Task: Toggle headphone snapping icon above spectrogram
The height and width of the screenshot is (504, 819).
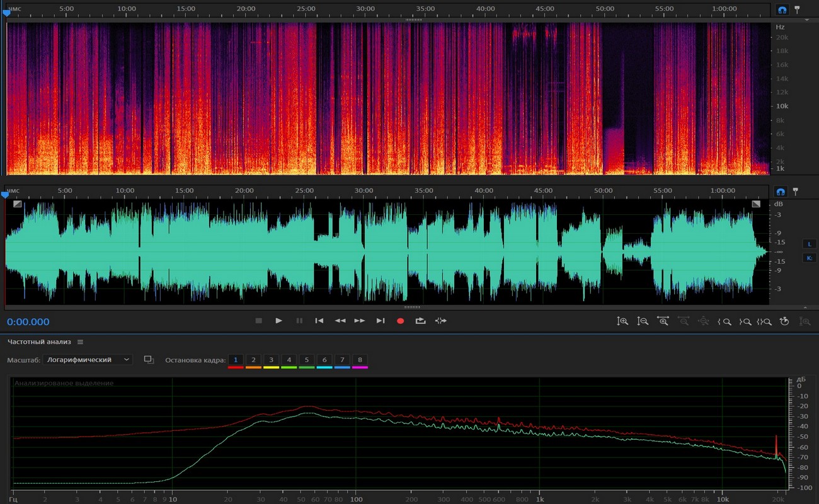Action: pos(782,10)
